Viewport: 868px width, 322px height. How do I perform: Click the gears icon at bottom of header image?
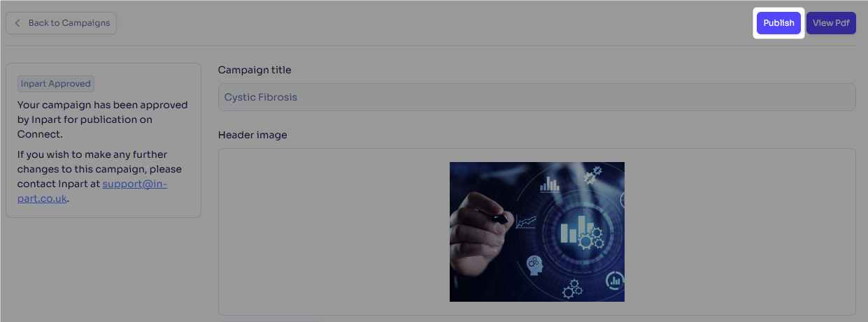click(573, 288)
